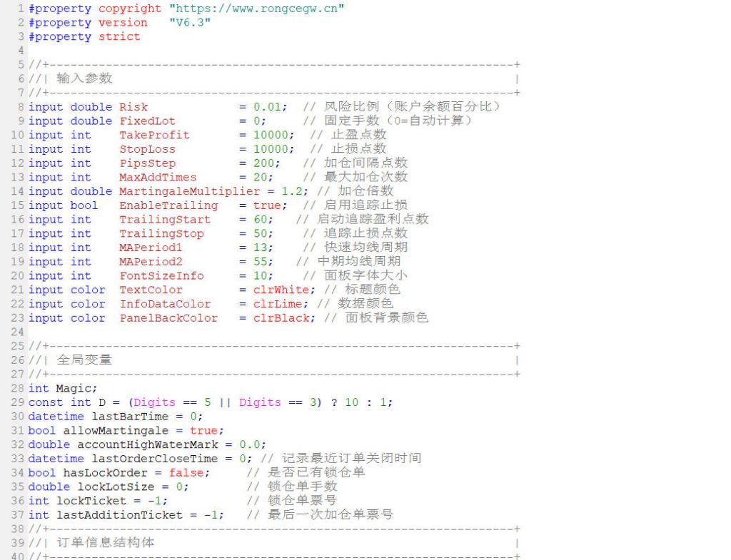Place cursor on the FixedLot identifier
Screen dimensions: 731x560
147,121
